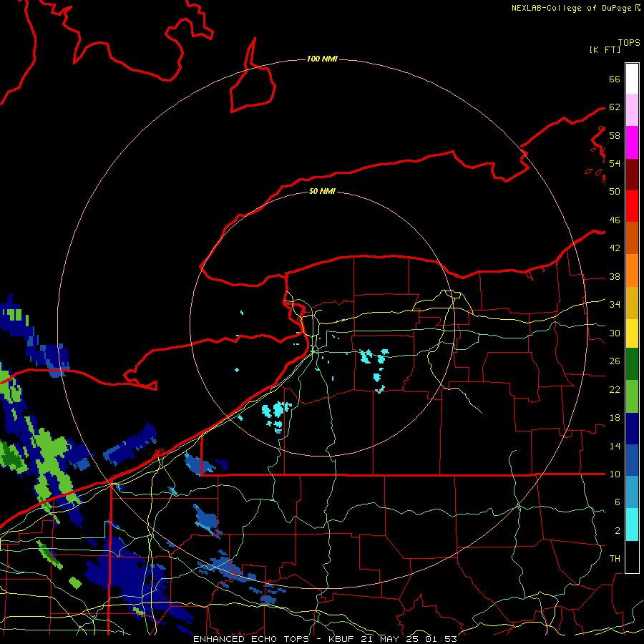Click the 54 scale value
Image resolution: width=644 pixels, height=644 pixels.
tap(615, 163)
